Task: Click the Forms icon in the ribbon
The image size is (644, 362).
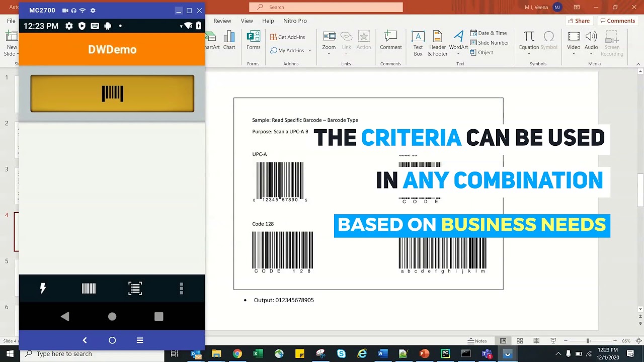Action: point(254,40)
